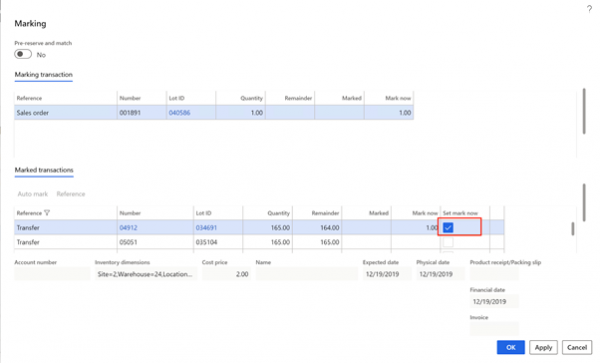Click Remainder 165.00 cell for transfer 05051
The height and width of the screenshot is (363, 600).
click(317, 242)
